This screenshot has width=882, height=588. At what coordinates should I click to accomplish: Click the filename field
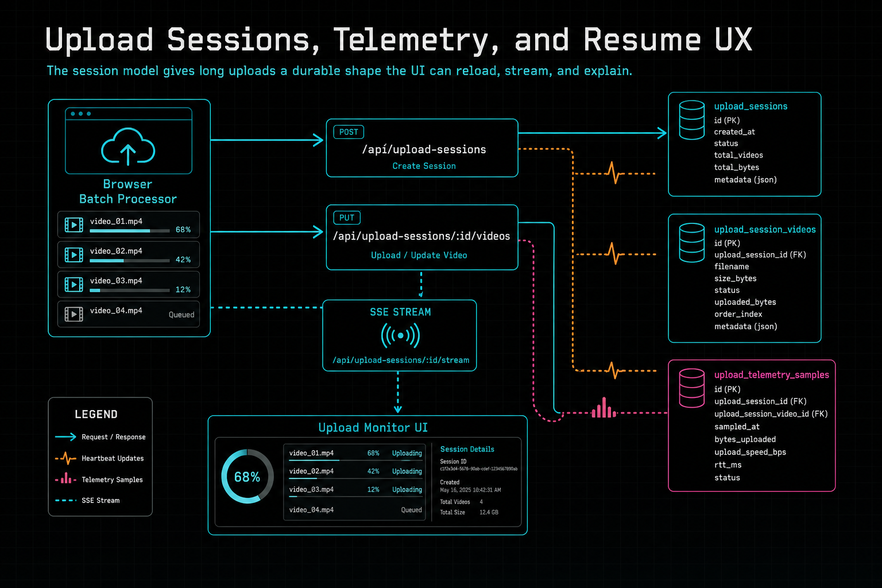(732, 266)
